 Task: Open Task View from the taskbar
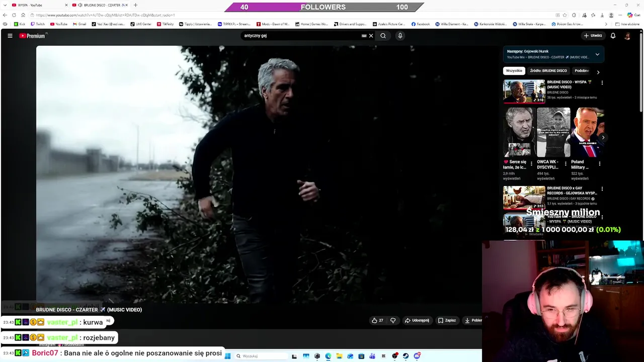coord(294,356)
